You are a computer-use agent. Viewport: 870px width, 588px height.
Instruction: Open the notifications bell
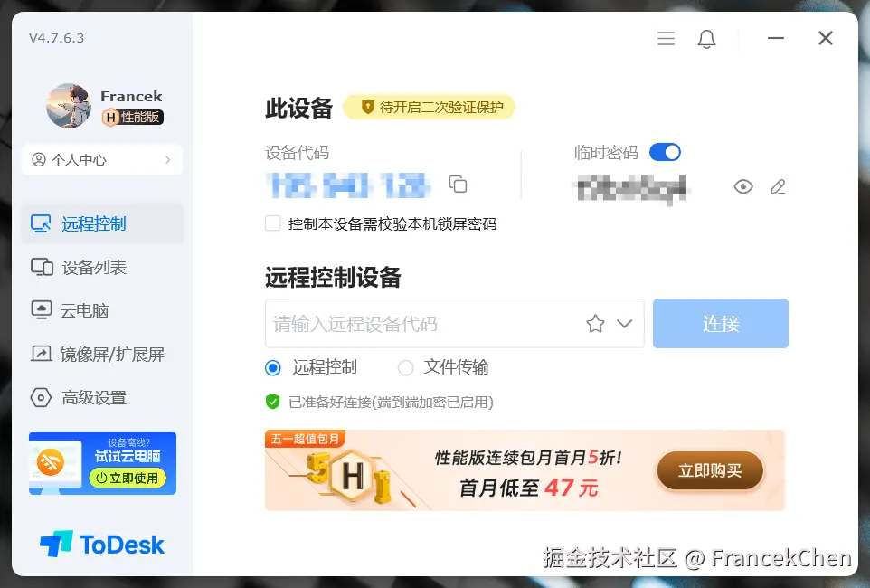click(x=706, y=39)
